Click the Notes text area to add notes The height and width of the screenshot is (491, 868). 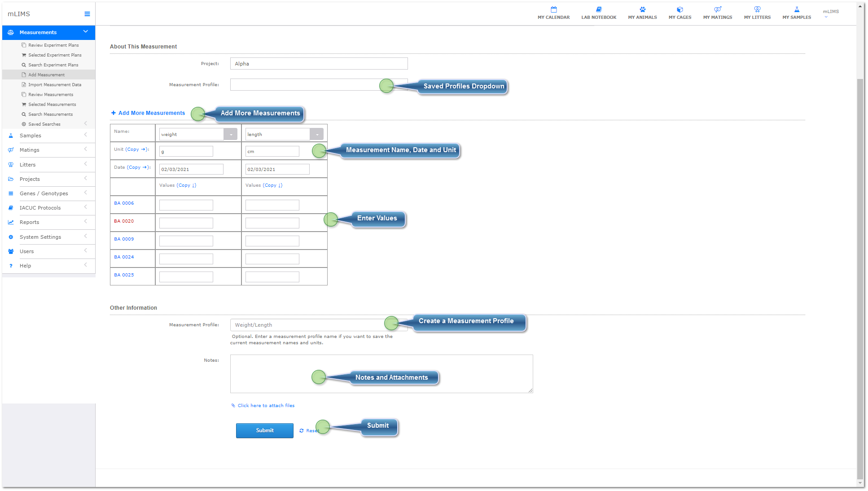coord(381,373)
